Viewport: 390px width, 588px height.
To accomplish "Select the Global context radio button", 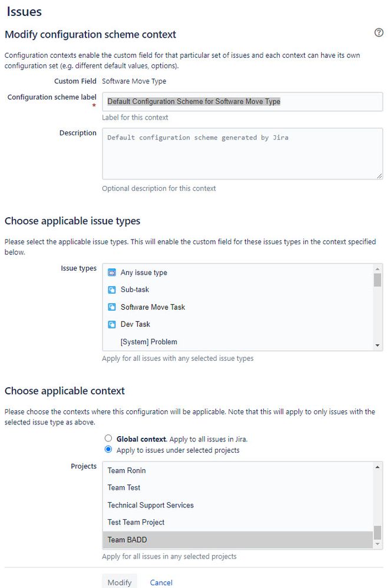I will click(x=108, y=438).
